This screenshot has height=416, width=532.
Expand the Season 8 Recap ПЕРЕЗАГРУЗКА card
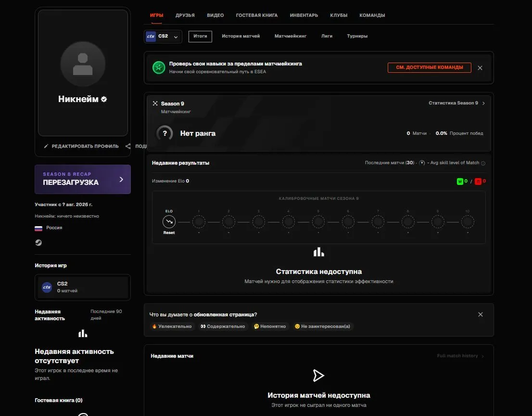tap(83, 179)
